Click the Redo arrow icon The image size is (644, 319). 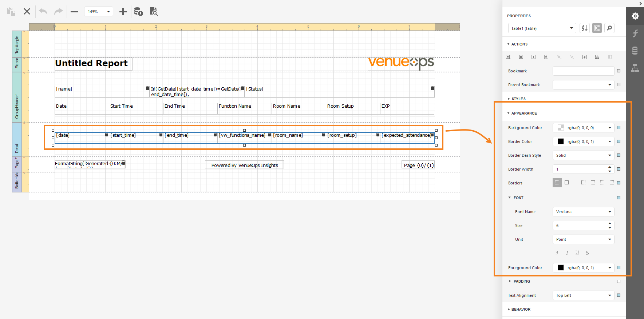(58, 12)
